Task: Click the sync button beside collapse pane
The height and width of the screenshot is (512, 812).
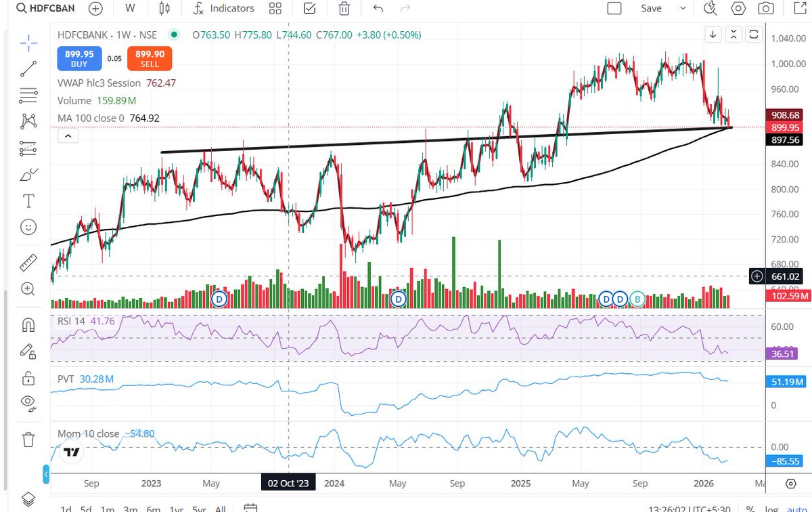Action: coord(754,34)
